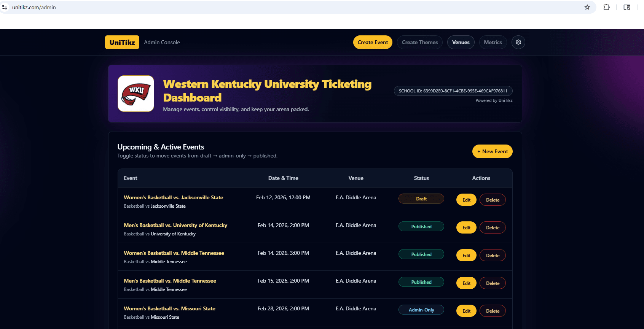Click Feb 28, 2026, 2:00 PM date cell
The width and height of the screenshot is (644, 329).
(x=283, y=308)
